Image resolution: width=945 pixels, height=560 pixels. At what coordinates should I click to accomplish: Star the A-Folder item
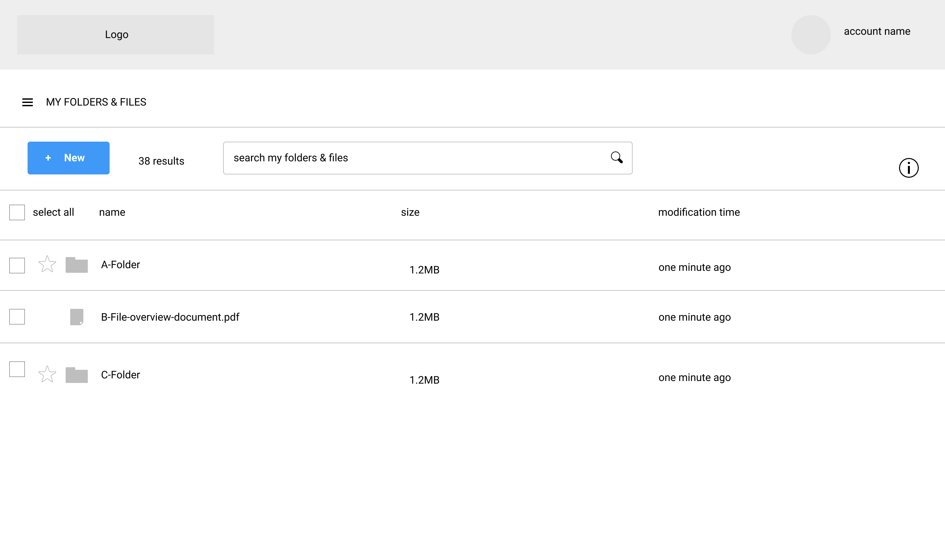tap(47, 265)
